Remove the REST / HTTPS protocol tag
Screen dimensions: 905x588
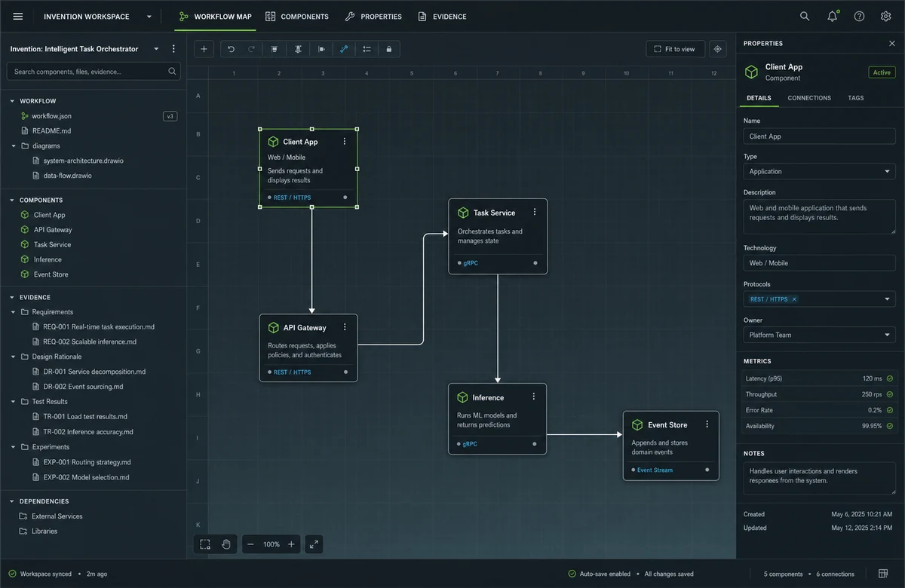[794, 299]
